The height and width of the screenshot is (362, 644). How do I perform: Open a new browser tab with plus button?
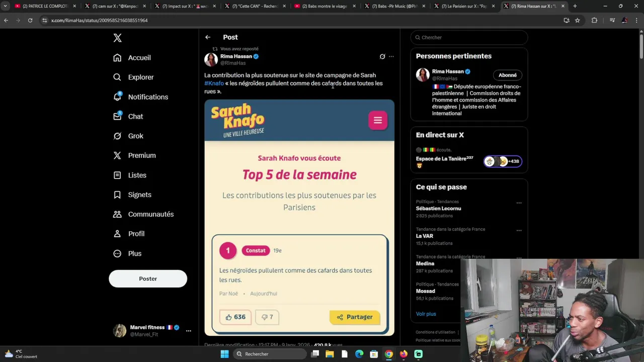[x=575, y=6]
